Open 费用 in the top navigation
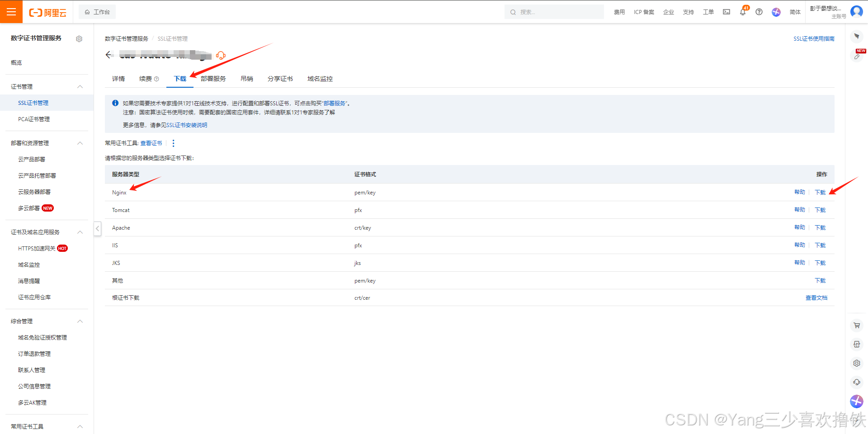 pyautogui.click(x=619, y=12)
